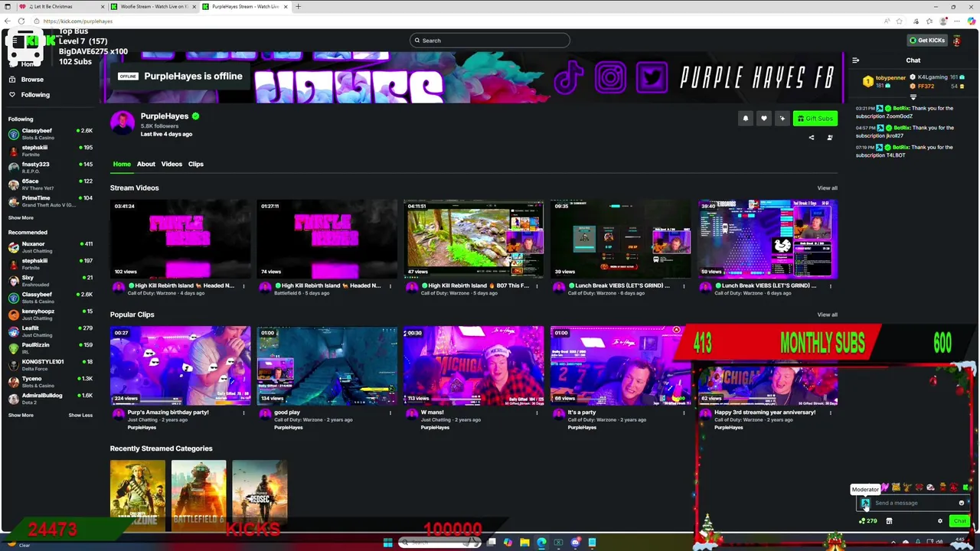980x551 pixels.
Task: Click the Windows Start button
Action: pos(387,543)
